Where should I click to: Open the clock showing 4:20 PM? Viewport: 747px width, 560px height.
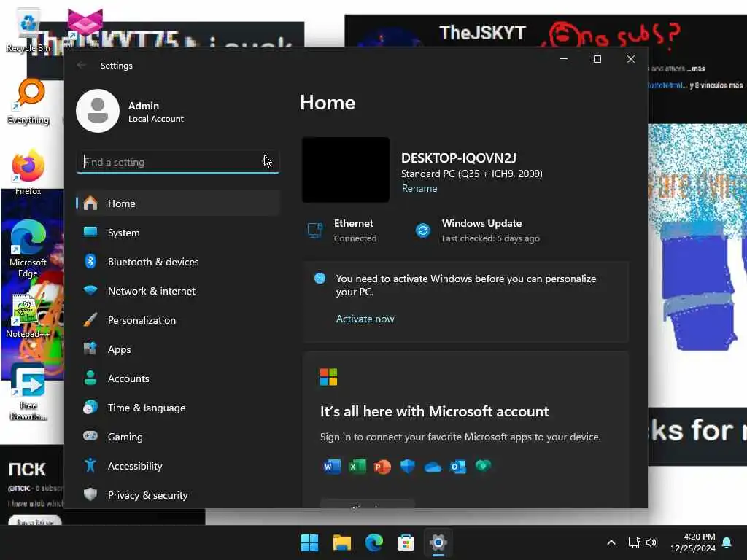pyautogui.click(x=693, y=542)
